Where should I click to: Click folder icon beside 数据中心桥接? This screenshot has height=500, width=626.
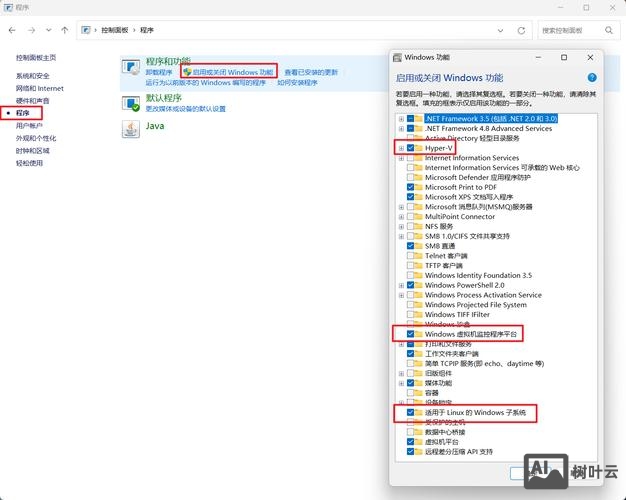pos(418,432)
